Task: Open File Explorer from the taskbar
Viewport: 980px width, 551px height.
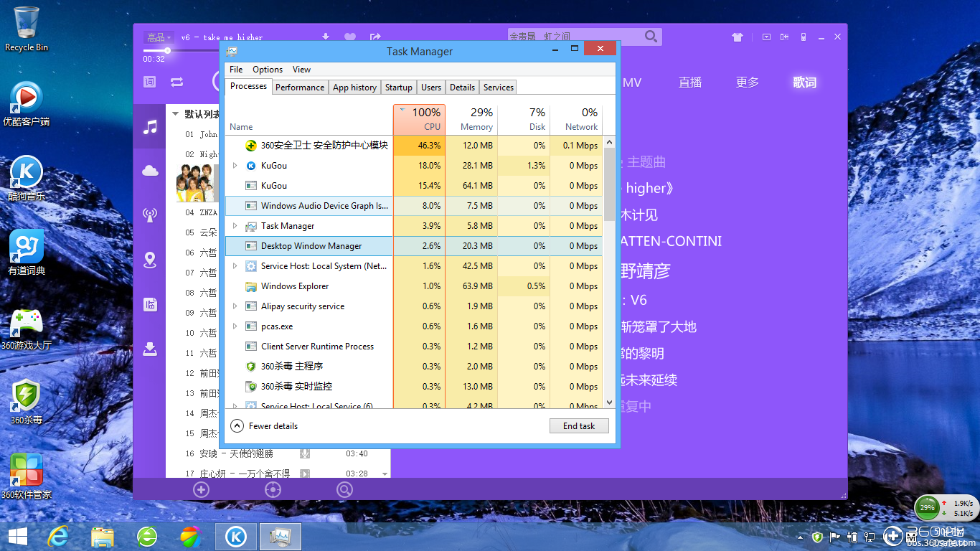Action: click(103, 536)
